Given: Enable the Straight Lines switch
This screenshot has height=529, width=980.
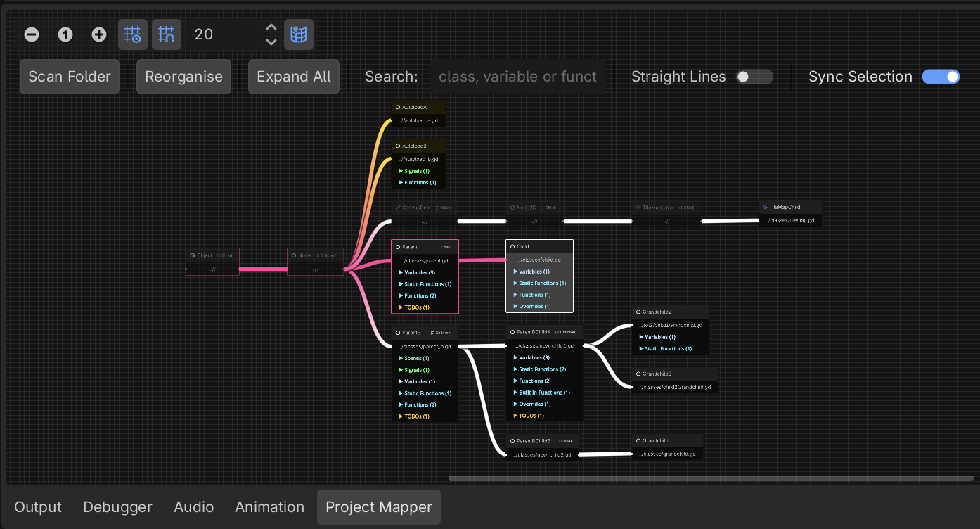Looking at the screenshot, I should click(755, 77).
